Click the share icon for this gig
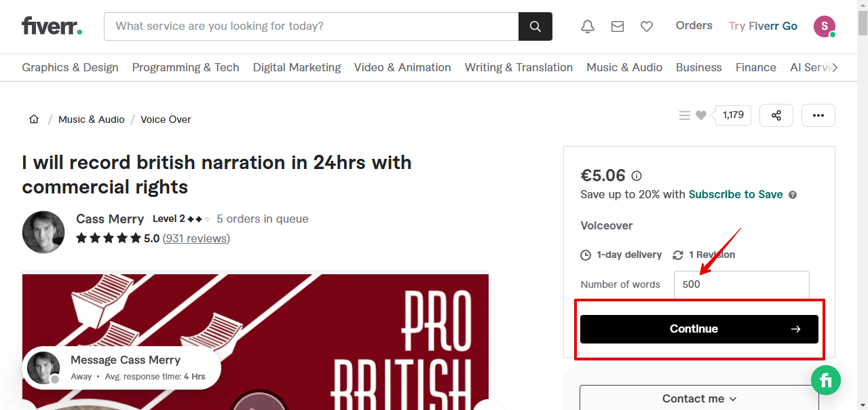The image size is (868, 410). click(x=776, y=115)
